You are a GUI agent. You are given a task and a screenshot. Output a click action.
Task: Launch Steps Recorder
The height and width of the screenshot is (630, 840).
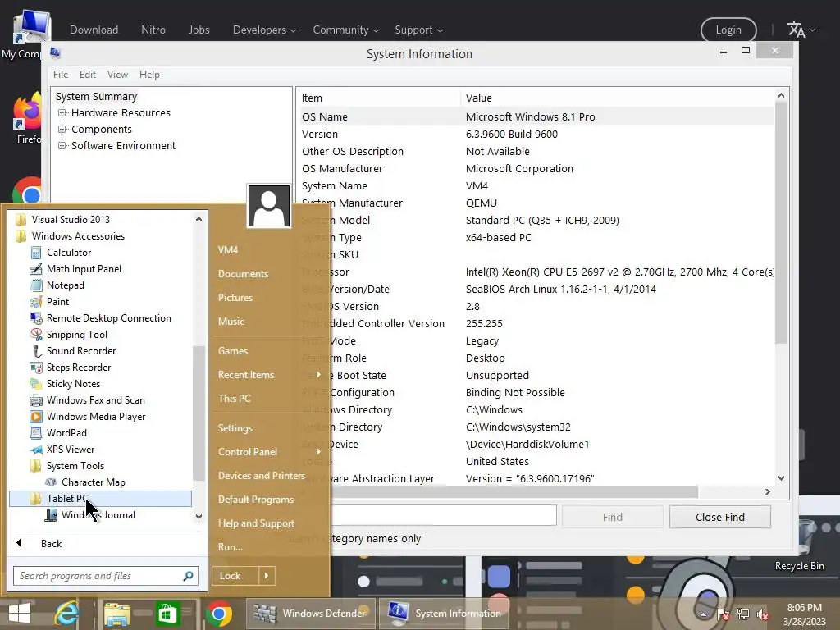78,367
